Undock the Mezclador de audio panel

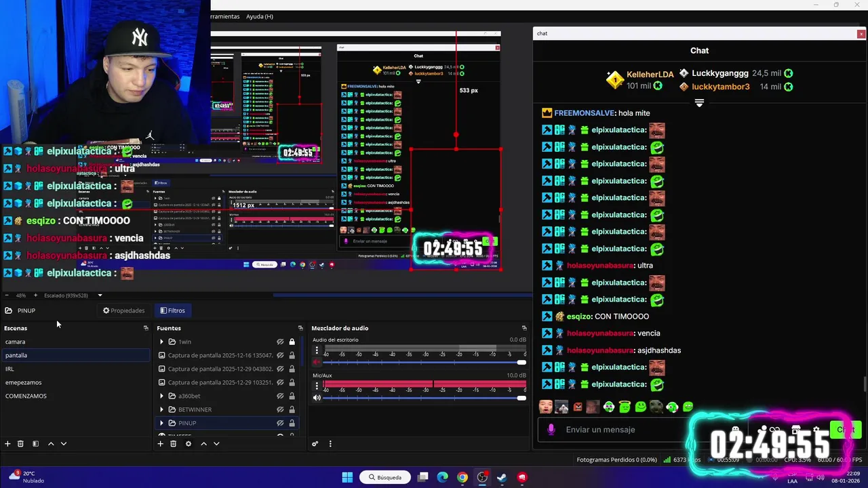(x=524, y=328)
